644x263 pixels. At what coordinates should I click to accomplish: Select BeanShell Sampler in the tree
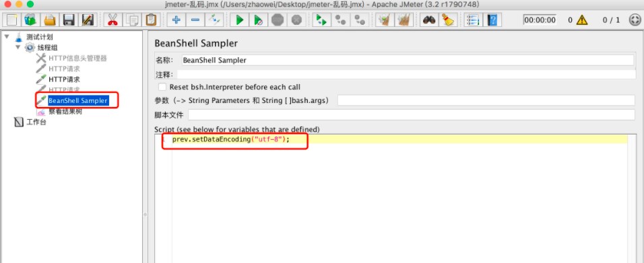pos(78,100)
